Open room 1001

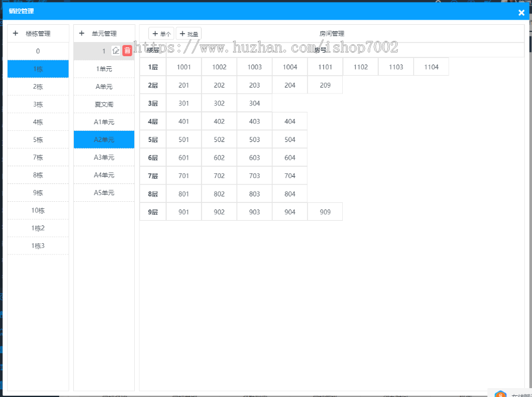[x=184, y=67]
